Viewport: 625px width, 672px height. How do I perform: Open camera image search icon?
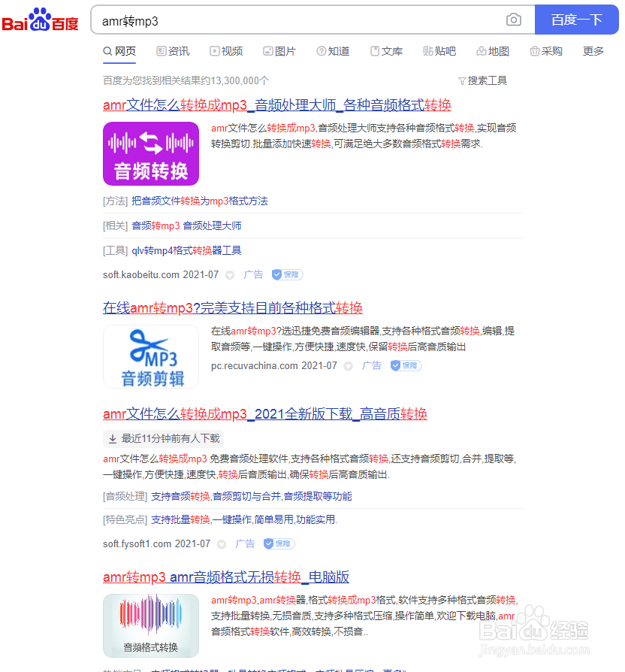(x=514, y=20)
